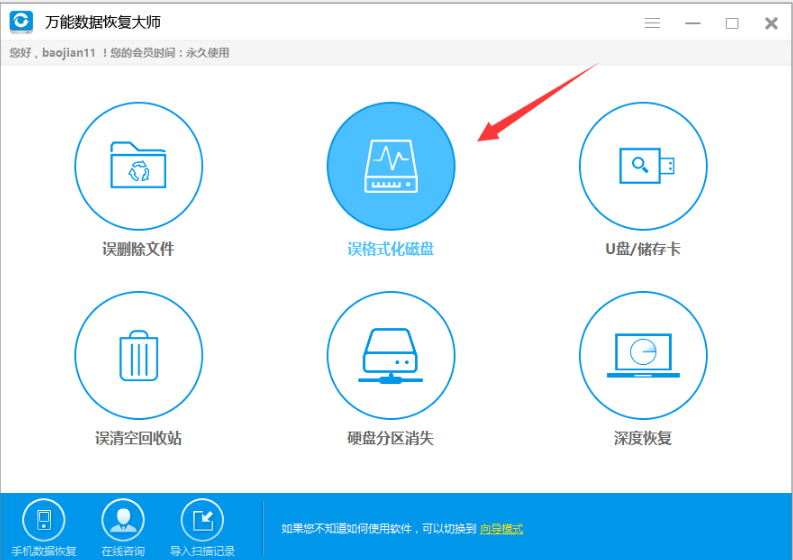Click the 深度恢复 text label
Screen dimensions: 793x560
(x=643, y=438)
